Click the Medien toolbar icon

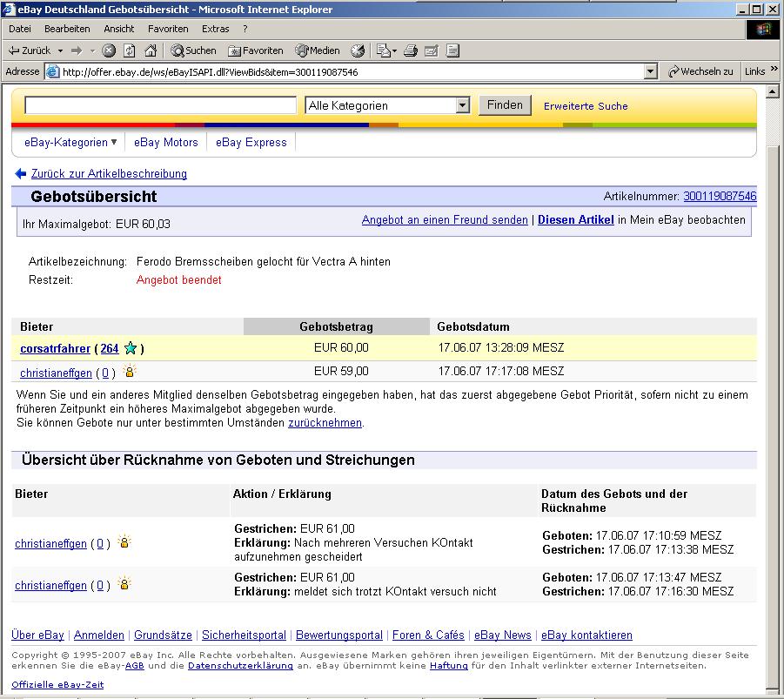coord(318,50)
